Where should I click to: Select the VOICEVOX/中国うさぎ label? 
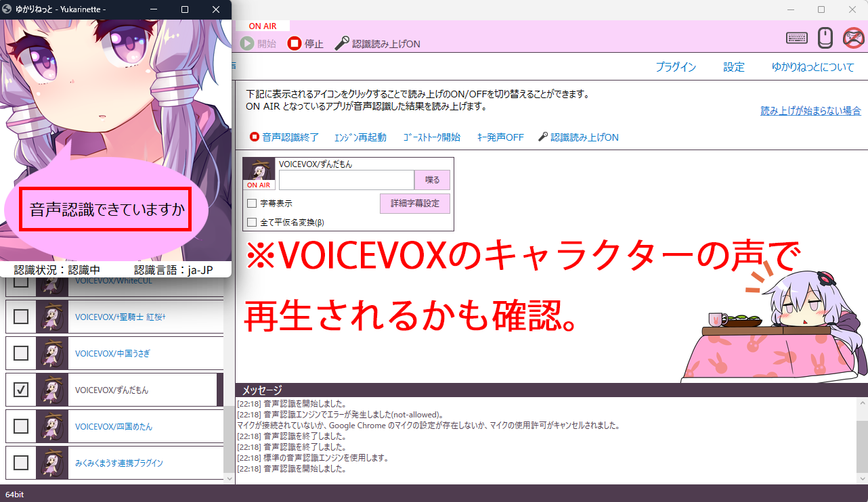(x=114, y=353)
